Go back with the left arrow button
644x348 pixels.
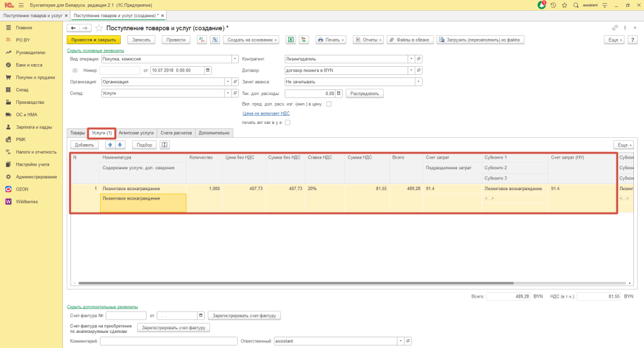pyautogui.click(x=73, y=28)
